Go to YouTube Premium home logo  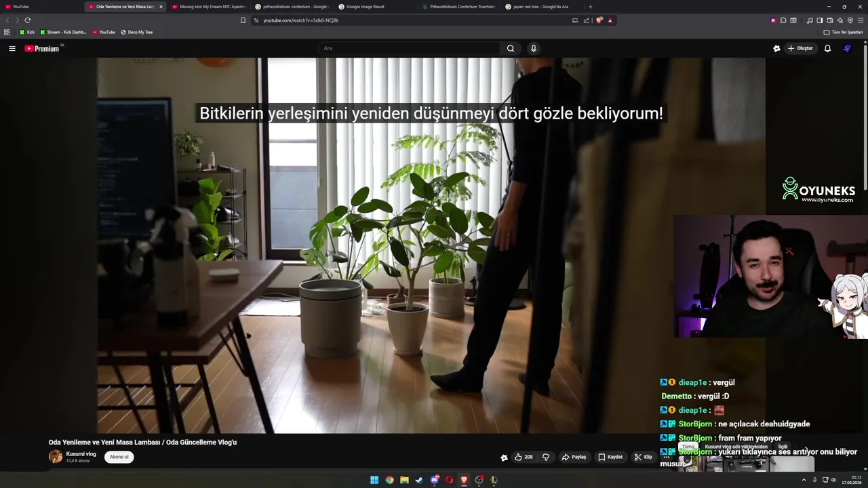(42, 48)
